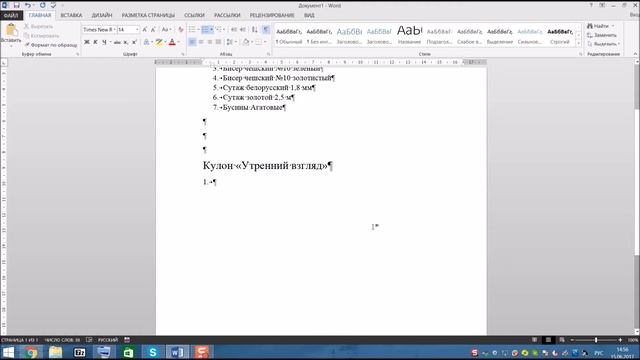Switch to the ВИД tab

tap(309, 16)
